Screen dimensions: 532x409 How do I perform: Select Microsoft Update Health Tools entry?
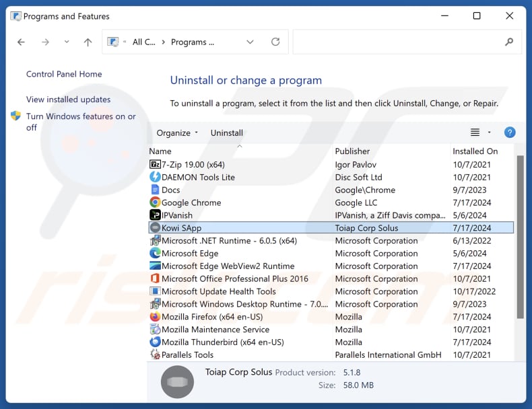click(x=331, y=291)
